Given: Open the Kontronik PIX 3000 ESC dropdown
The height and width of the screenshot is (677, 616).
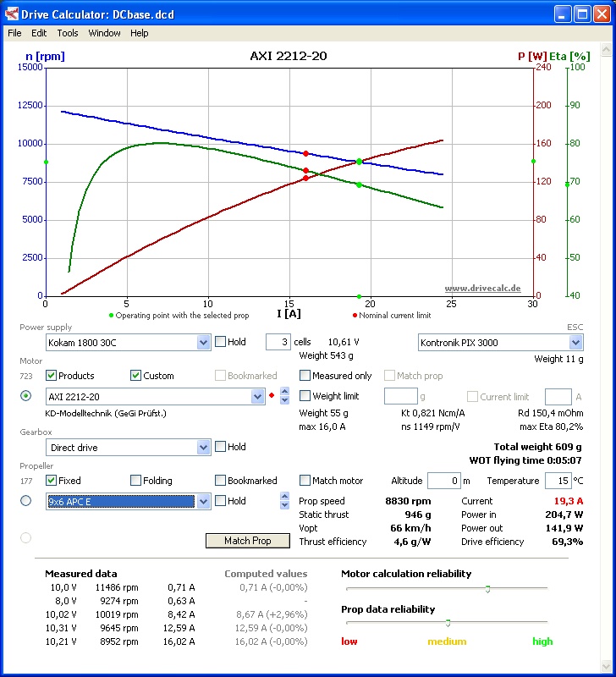Looking at the screenshot, I should click(575, 342).
